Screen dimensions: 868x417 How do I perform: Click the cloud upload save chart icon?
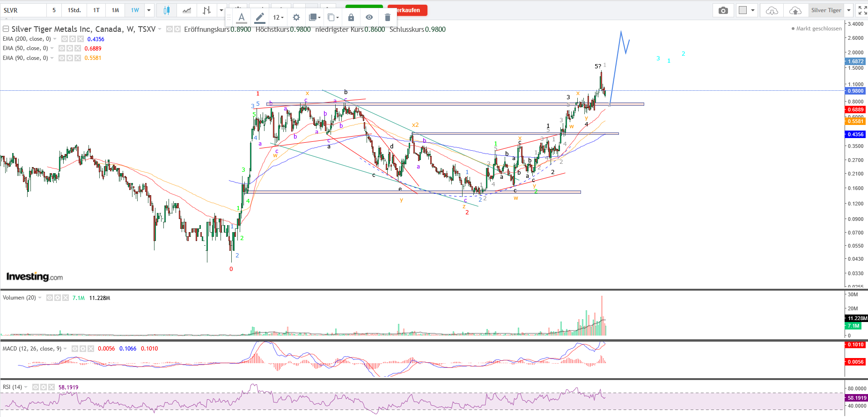pyautogui.click(x=795, y=10)
